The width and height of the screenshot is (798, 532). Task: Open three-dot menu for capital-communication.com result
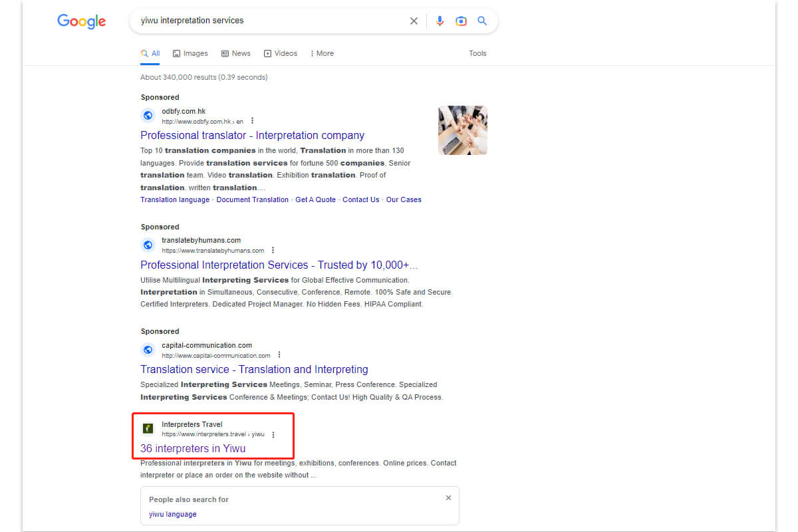pos(279,354)
